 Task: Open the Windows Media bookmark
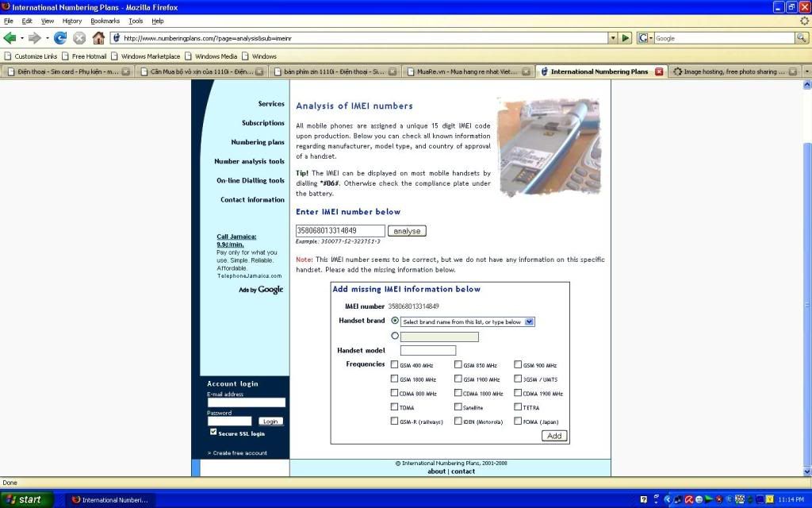(x=211, y=56)
